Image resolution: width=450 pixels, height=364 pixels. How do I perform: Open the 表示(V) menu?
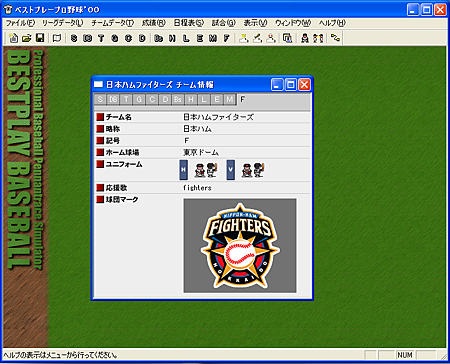[255, 23]
